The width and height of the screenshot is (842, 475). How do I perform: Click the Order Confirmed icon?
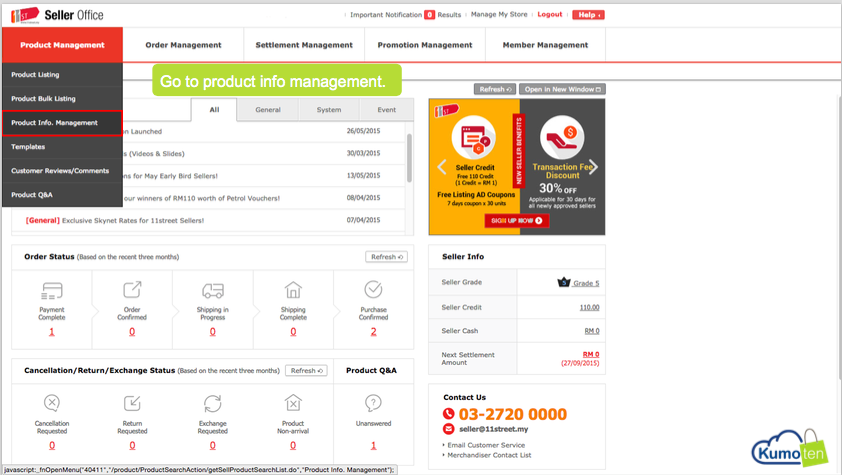tap(132, 289)
